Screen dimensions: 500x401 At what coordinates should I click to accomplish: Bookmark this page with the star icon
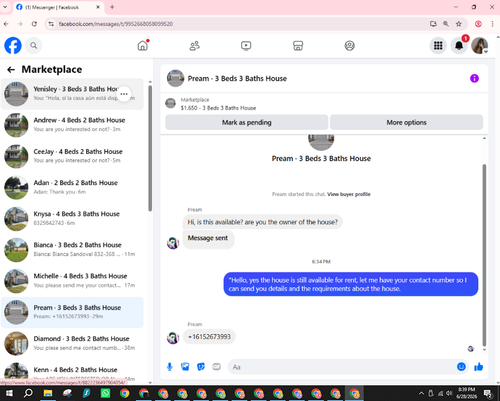click(x=459, y=24)
